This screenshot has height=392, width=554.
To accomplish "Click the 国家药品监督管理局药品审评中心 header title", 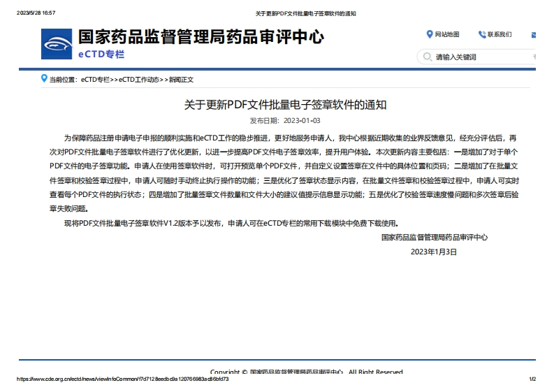I will pyautogui.click(x=201, y=37).
